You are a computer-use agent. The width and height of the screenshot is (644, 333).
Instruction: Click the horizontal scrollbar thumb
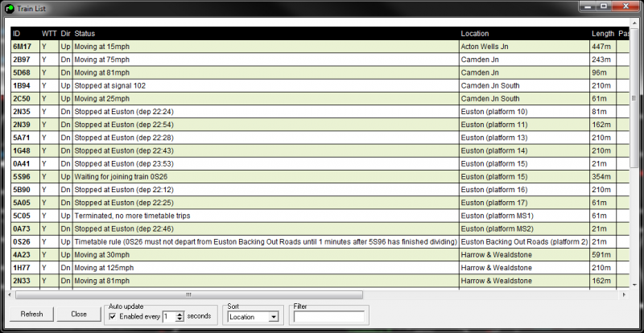coord(189,295)
